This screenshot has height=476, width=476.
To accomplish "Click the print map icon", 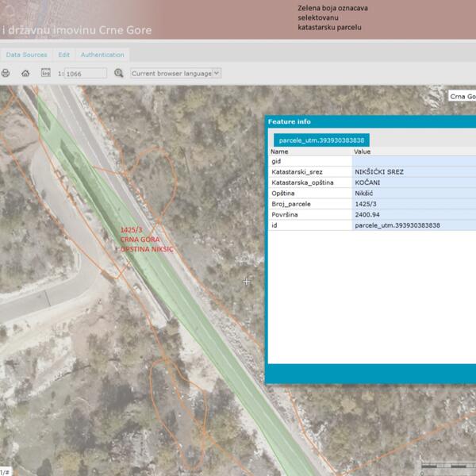I will coord(6,73).
